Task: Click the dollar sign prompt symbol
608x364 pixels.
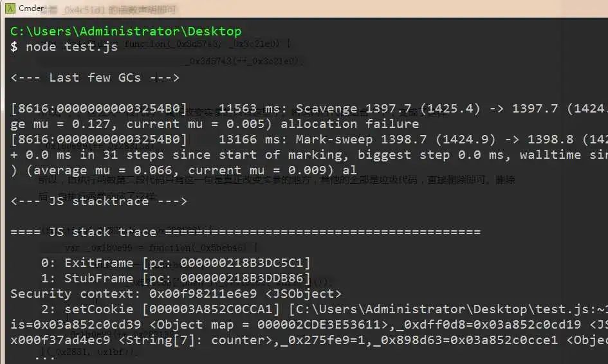Action: [14, 47]
